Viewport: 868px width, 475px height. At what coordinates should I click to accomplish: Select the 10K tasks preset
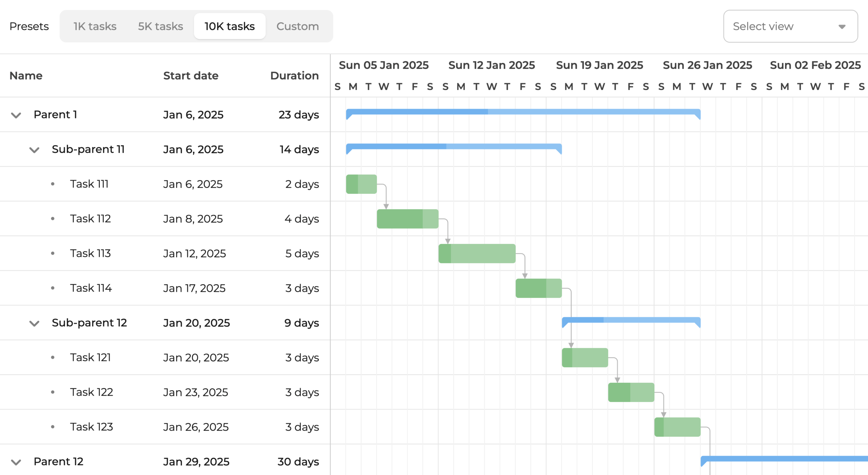click(x=230, y=26)
